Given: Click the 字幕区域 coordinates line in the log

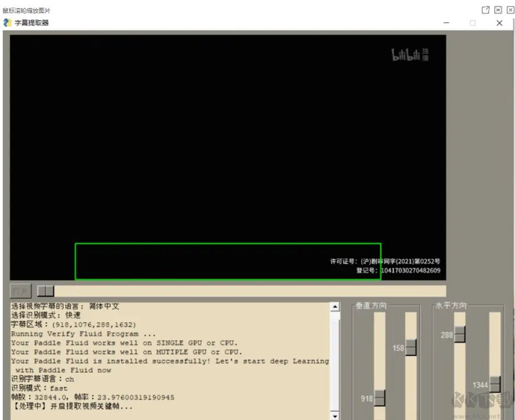Looking at the screenshot, I should coord(73,324).
